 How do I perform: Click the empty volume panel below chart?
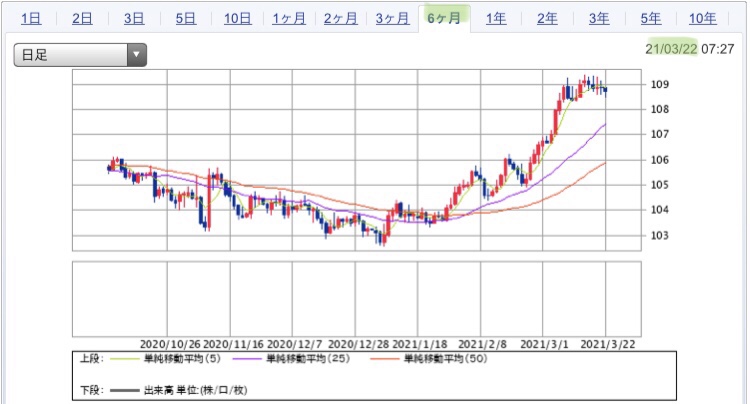(340, 298)
